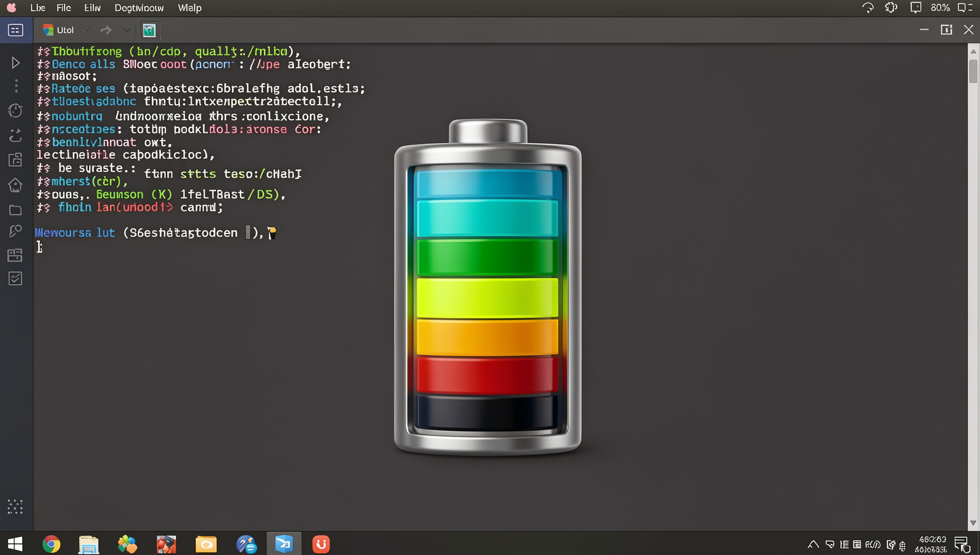Viewport: 980px width, 555px height.
Task: Click the 80% zoom indicator
Action: tap(940, 8)
